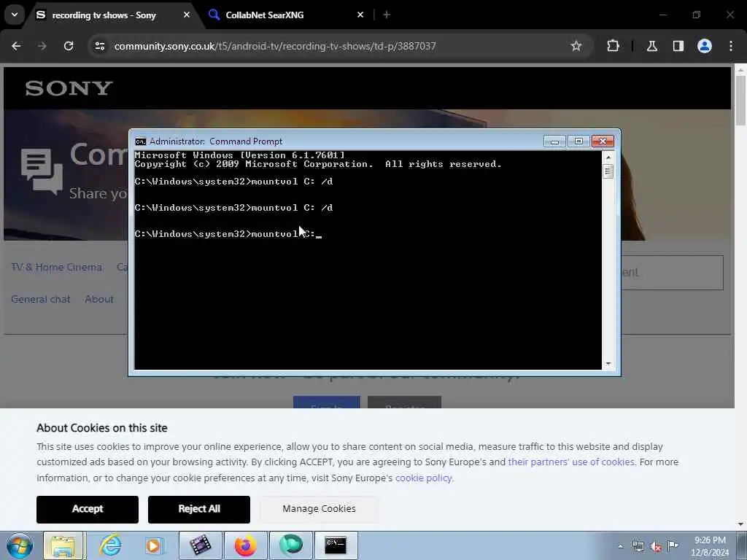747x560 pixels.
Task: Launch Internet Explorer from taskbar
Action: (x=110, y=545)
